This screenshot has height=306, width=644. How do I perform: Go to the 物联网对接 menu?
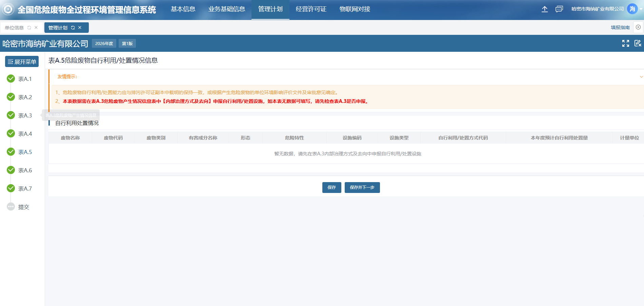point(355,9)
